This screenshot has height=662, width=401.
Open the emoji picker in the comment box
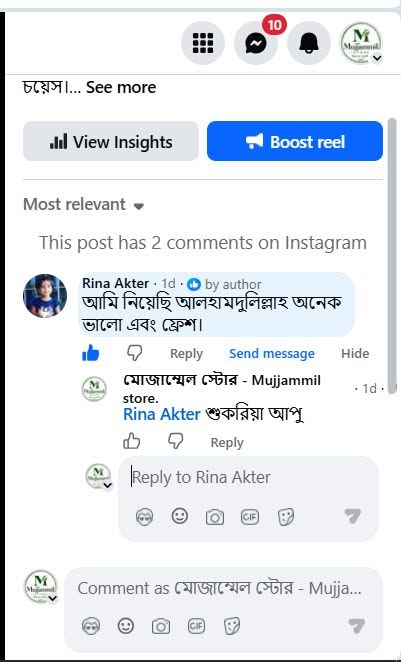tap(126, 626)
